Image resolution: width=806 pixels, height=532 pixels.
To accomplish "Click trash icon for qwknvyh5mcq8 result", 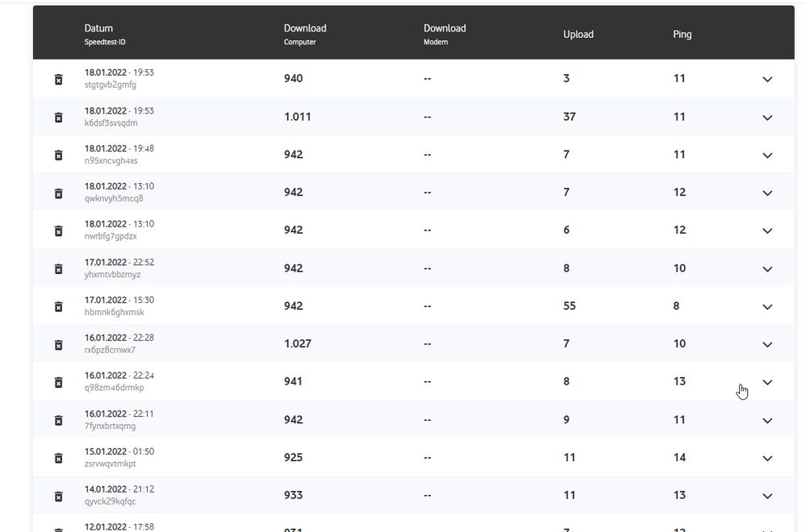I will pyautogui.click(x=58, y=193).
